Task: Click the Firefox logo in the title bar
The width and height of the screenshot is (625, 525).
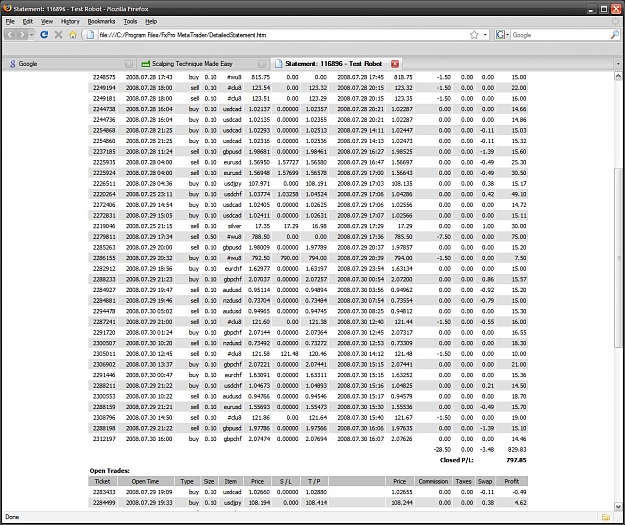Action: (7, 8)
